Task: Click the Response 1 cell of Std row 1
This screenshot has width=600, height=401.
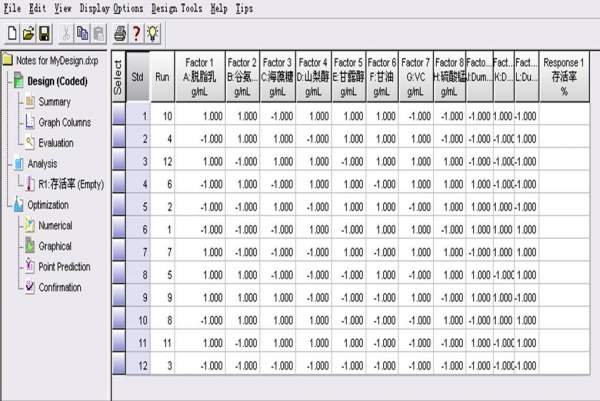Action: pos(564,114)
